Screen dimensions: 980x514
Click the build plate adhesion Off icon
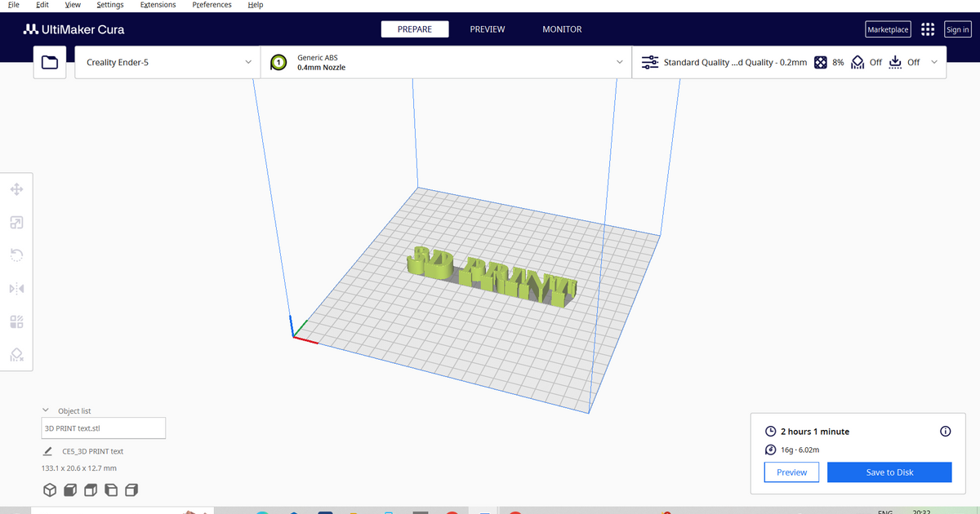point(895,62)
